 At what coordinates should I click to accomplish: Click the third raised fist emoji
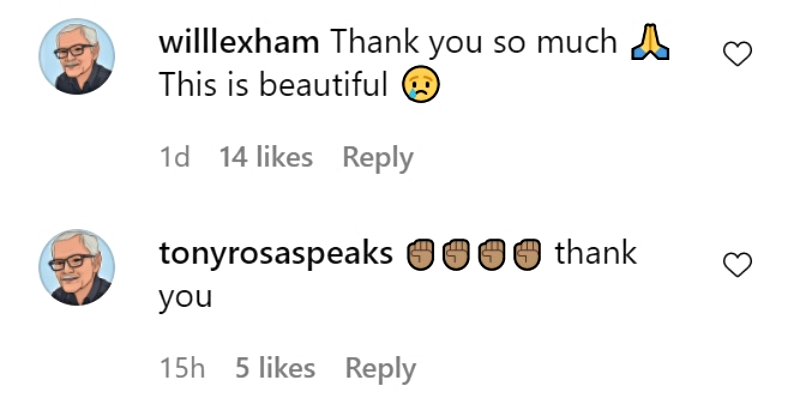coord(491,255)
